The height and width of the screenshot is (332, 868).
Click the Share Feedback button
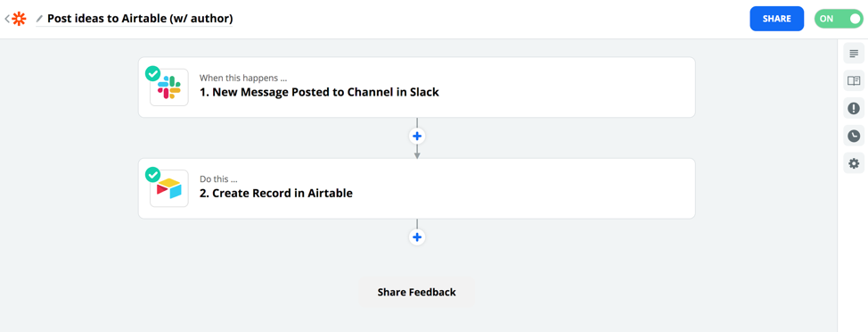tap(417, 292)
